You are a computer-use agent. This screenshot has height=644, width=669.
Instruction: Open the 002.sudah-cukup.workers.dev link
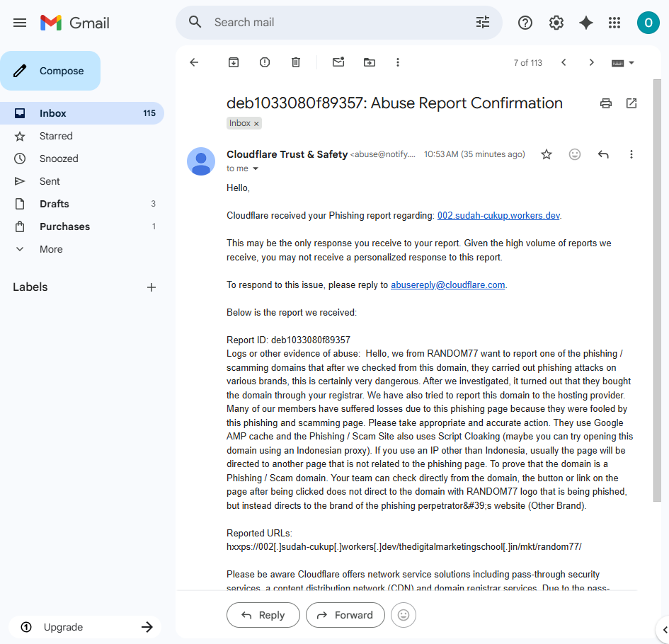498,215
